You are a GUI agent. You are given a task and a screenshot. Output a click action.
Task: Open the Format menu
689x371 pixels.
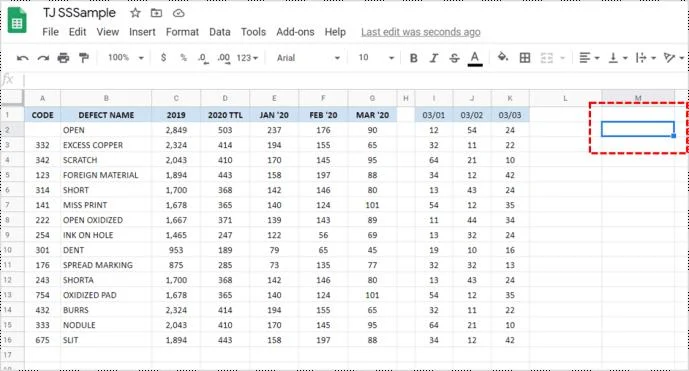pos(182,32)
